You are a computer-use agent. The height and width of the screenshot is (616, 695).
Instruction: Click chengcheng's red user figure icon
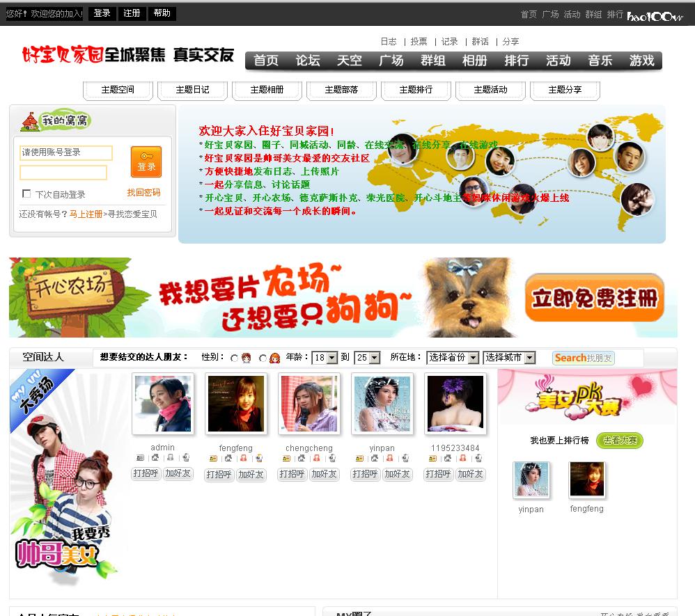pyautogui.click(x=316, y=458)
